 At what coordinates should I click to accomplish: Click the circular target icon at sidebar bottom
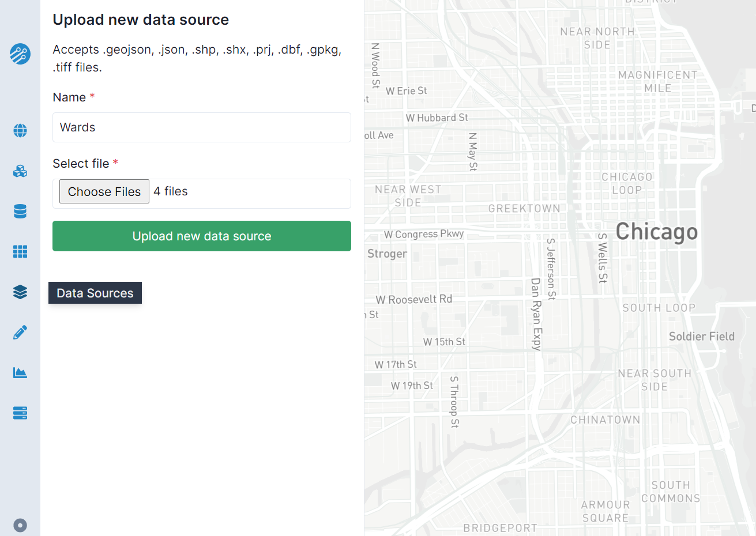(20, 525)
